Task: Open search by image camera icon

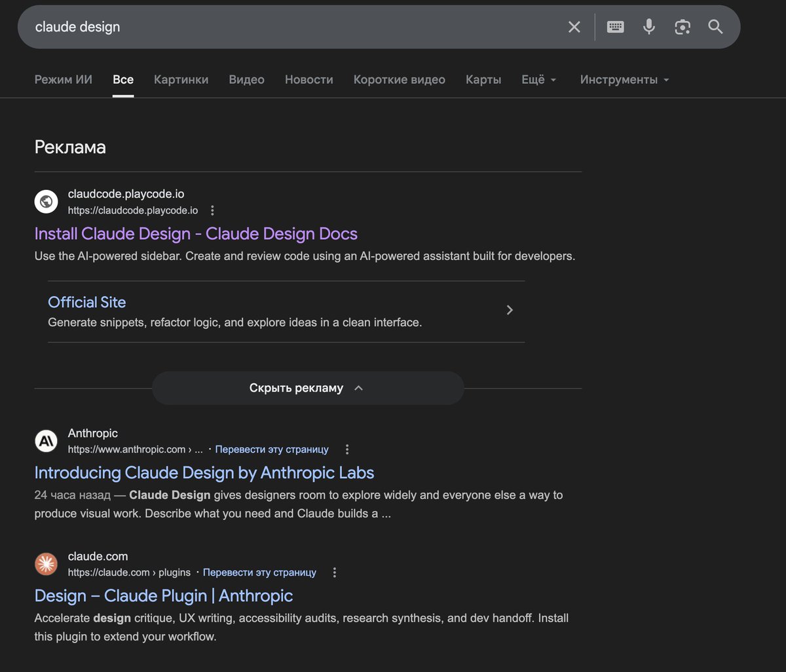Action: pyautogui.click(x=683, y=27)
